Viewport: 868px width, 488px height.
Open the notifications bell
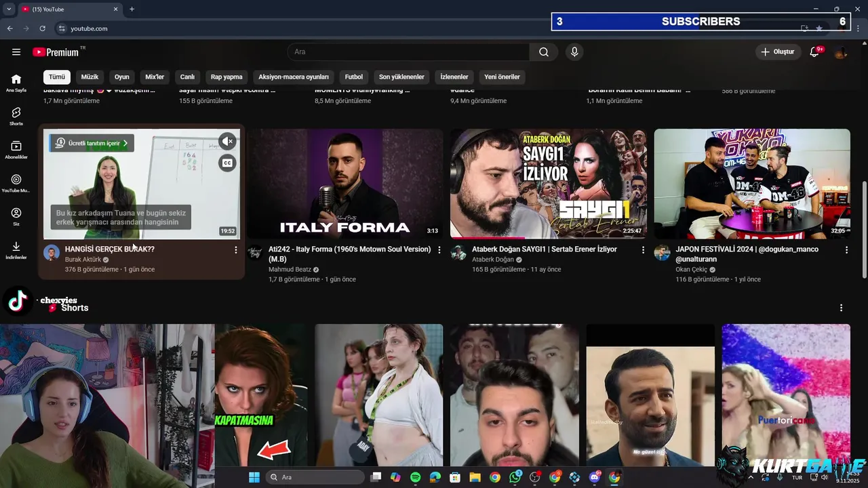pos(815,52)
